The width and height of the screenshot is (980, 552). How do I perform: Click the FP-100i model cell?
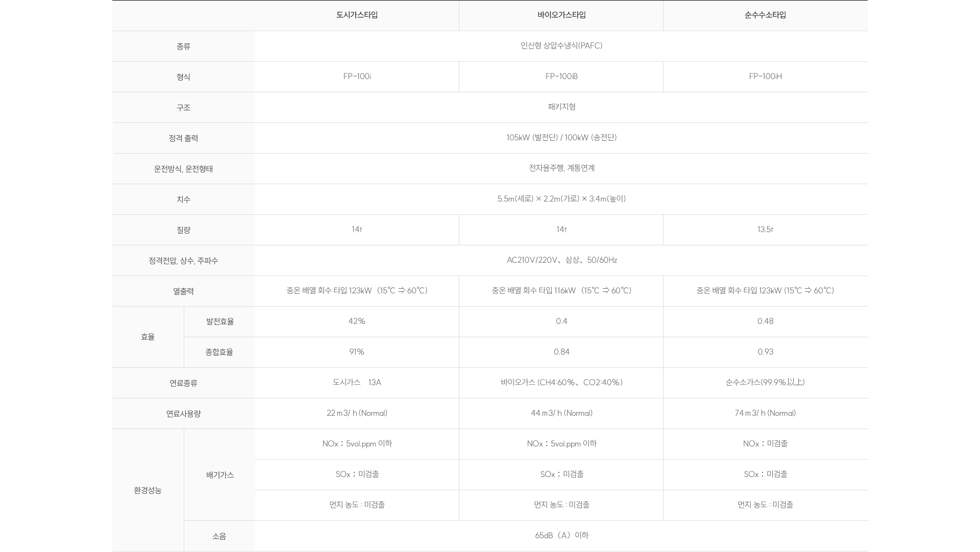click(357, 77)
